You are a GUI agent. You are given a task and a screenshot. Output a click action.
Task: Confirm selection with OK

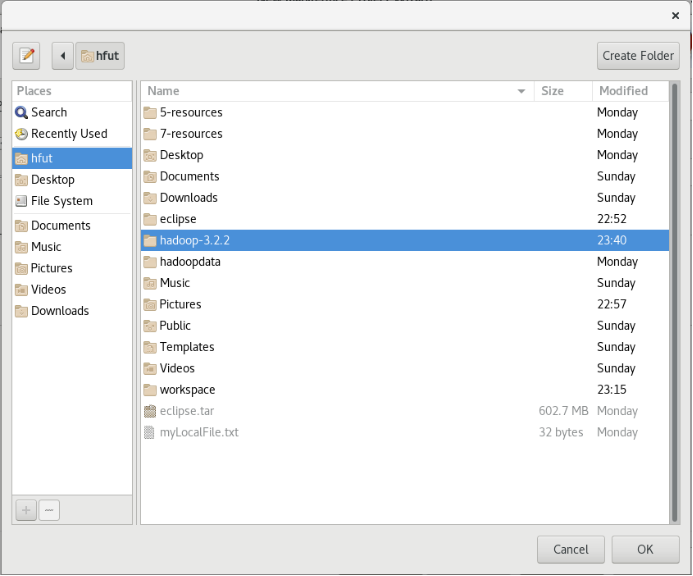click(645, 549)
